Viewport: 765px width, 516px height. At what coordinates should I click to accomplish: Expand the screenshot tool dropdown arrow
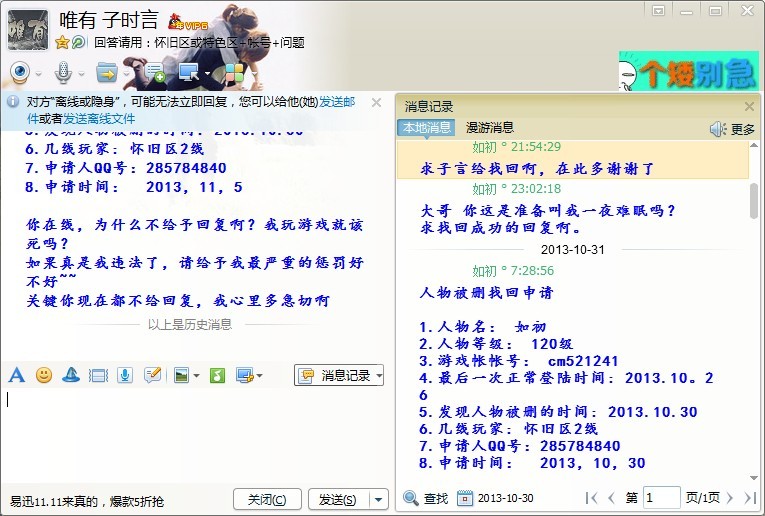click(x=259, y=376)
